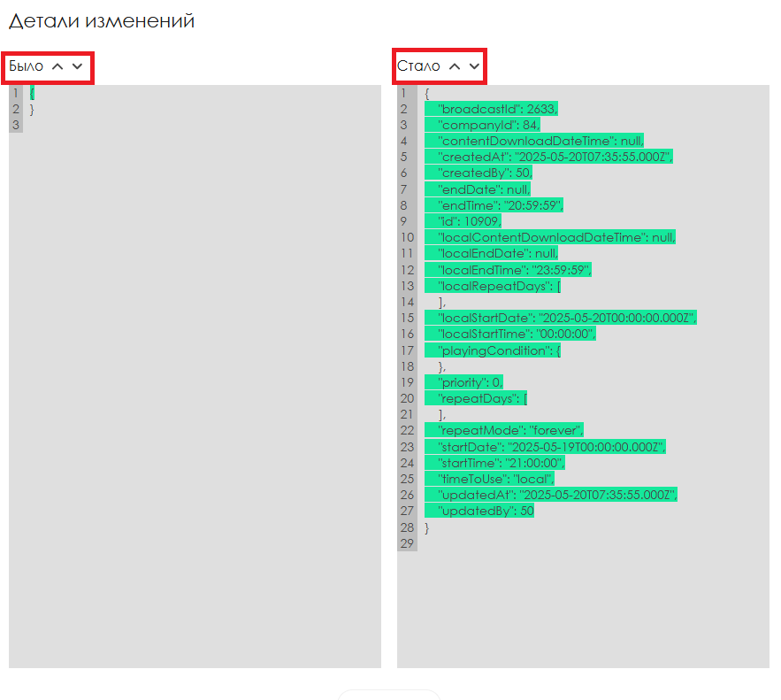This screenshot has width=781, height=700.
Task: Click the "timeToUse": "local" line
Action: pyautogui.click(x=496, y=479)
